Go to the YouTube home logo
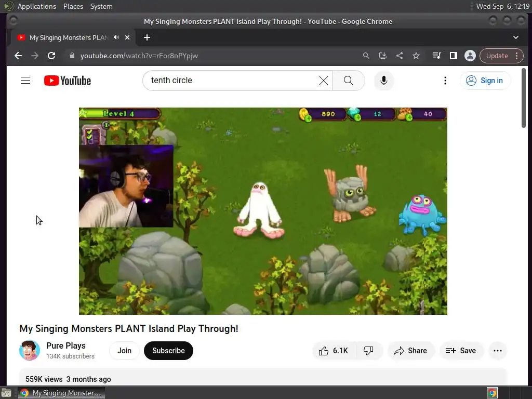This screenshot has width=532, height=399. tap(68, 81)
